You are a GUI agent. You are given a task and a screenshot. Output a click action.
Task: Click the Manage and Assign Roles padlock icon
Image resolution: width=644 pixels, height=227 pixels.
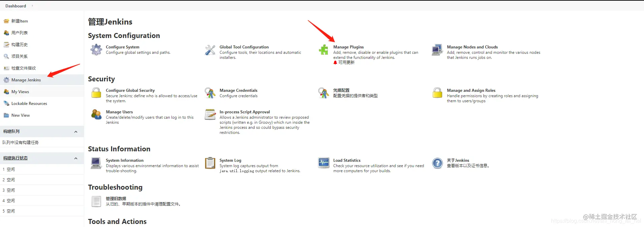click(x=437, y=93)
